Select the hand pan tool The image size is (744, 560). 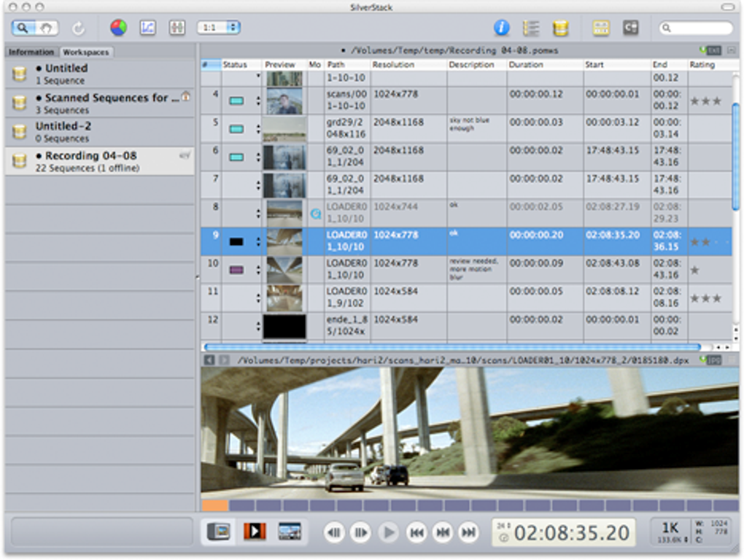pyautogui.click(x=45, y=28)
